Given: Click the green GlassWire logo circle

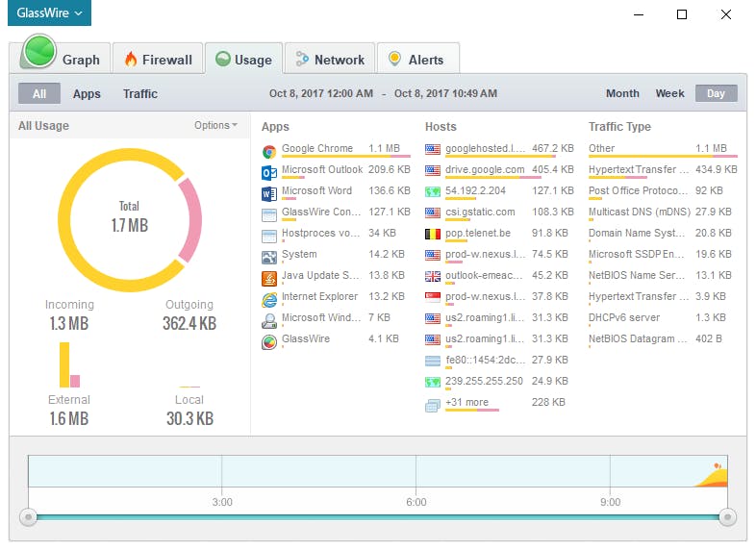Looking at the screenshot, I should click(x=38, y=51).
